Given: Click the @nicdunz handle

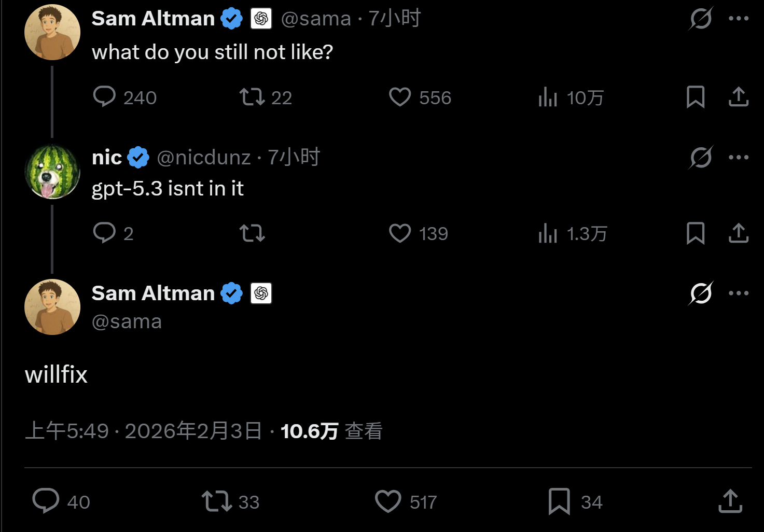Looking at the screenshot, I should click(x=203, y=157).
